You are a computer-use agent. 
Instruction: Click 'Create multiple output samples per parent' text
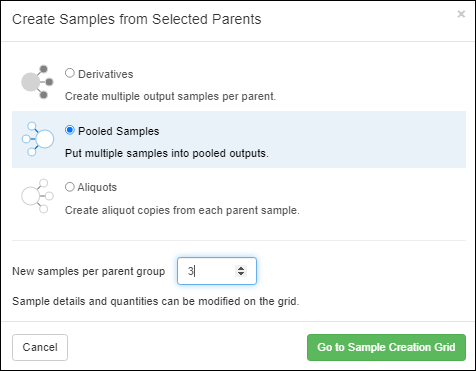[170, 96]
